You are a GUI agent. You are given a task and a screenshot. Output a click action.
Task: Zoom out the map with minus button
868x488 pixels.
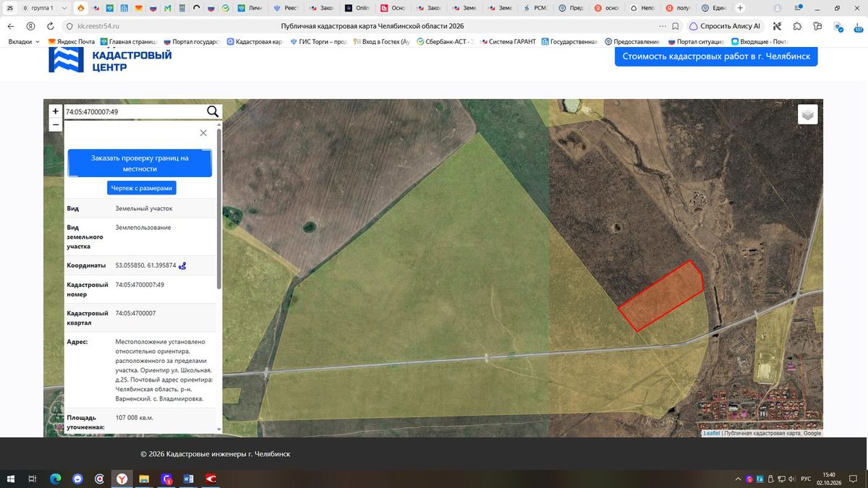56,124
